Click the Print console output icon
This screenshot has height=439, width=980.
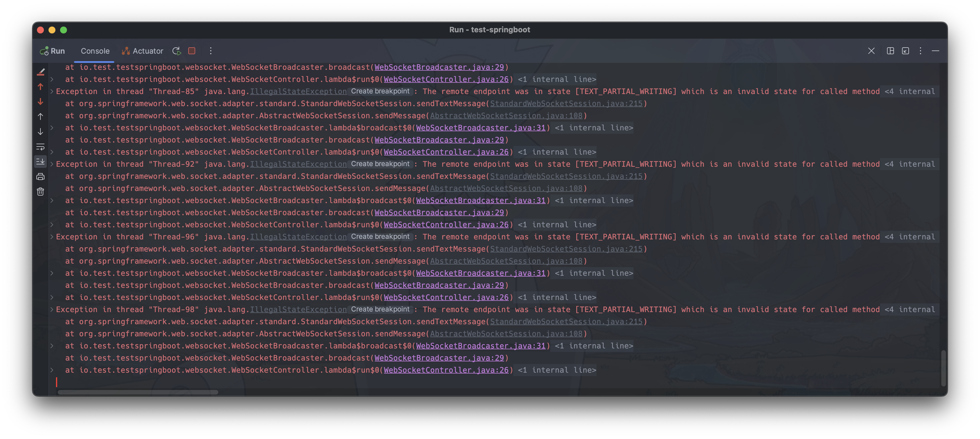pyautogui.click(x=40, y=176)
